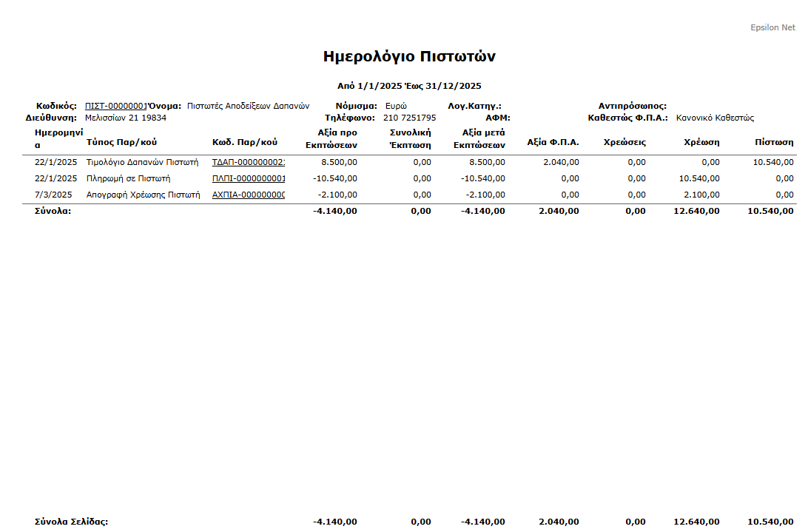This screenshot has height=532, width=805.
Task: Click the Αξία μετά Εκπτώσεων column header
Action: tap(479, 138)
